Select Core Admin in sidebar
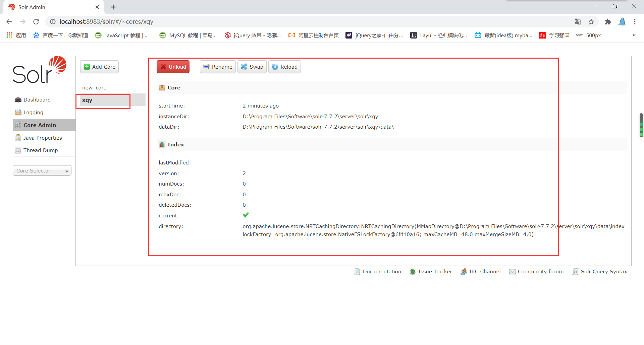This screenshot has height=345, width=644. (44, 125)
